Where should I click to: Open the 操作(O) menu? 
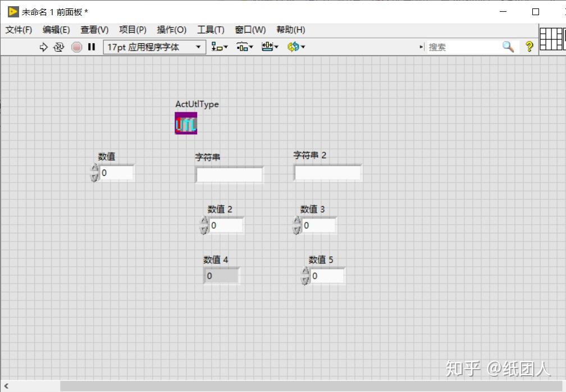(x=171, y=30)
